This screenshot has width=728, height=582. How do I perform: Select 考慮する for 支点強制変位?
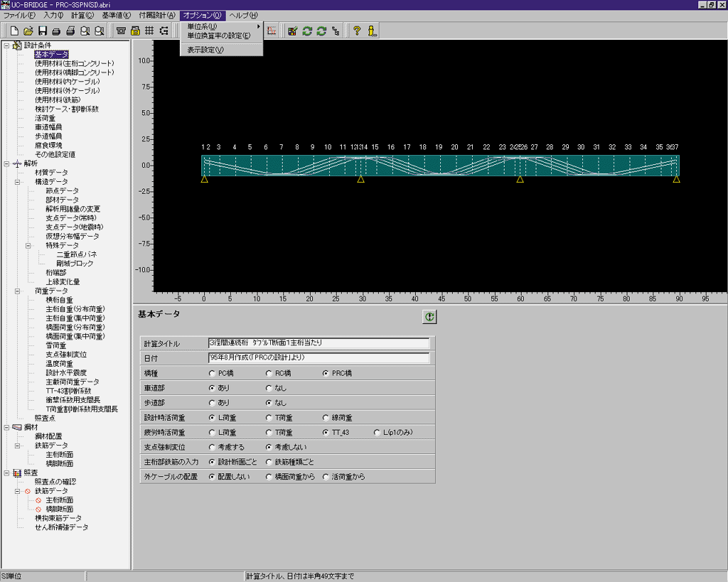212,448
